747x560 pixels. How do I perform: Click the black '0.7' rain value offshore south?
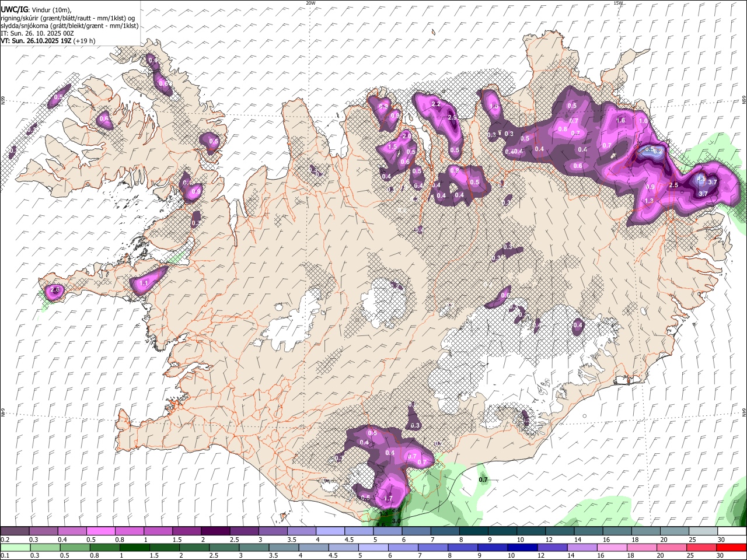[483, 480]
